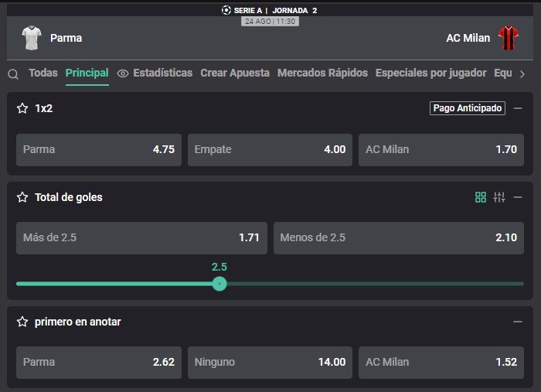Click the Pago Anticipado badge
Screen dimensions: 541x392
click(x=468, y=108)
